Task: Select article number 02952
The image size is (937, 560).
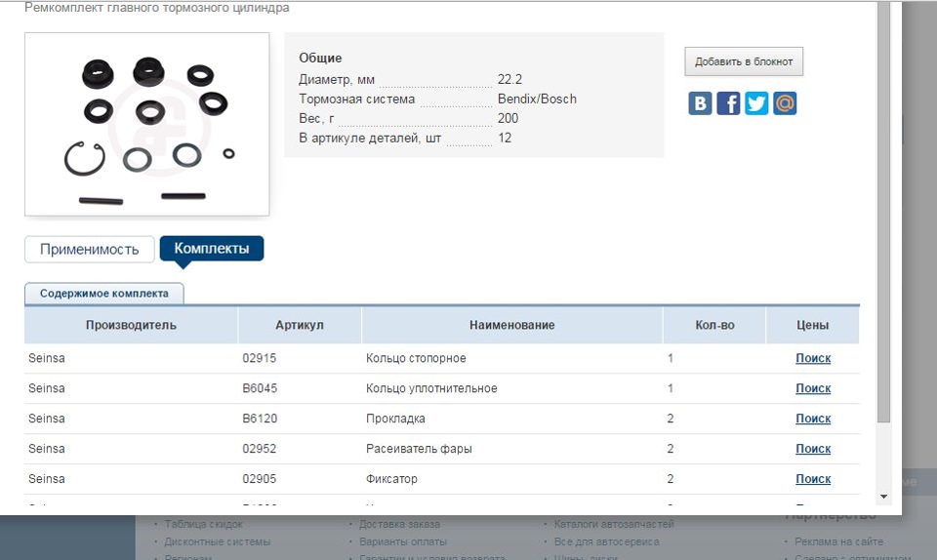Action: [x=260, y=449]
